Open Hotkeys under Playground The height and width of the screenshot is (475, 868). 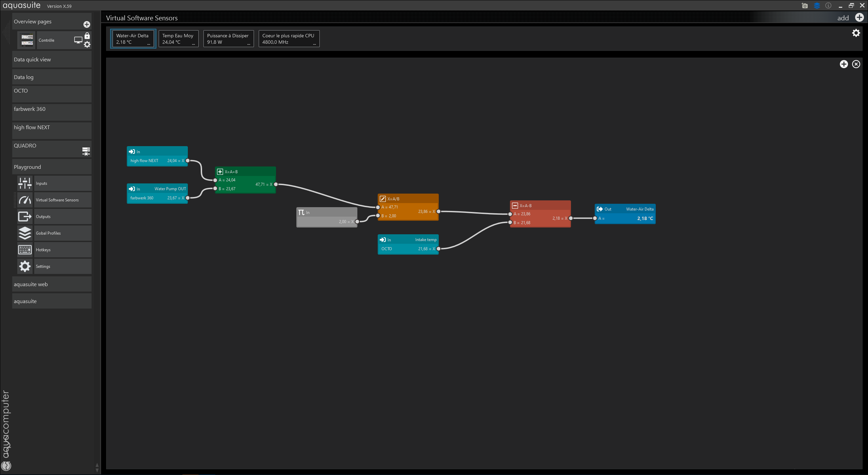[x=63, y=250]
